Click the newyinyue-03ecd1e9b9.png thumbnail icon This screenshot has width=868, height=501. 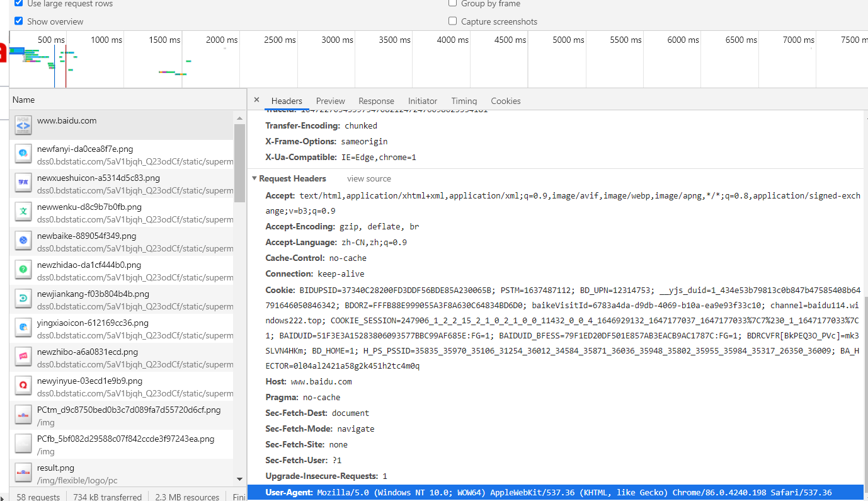[23, 386]
